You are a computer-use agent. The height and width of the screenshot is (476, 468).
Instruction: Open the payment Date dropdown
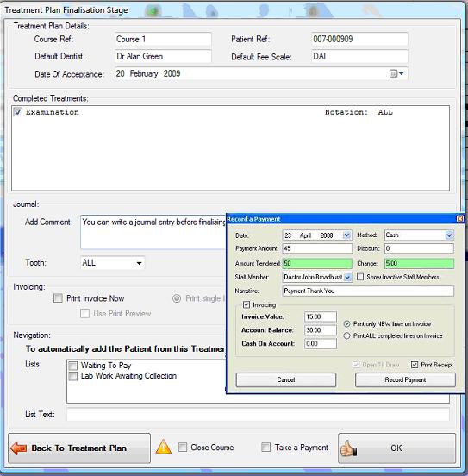(x=346, y=235)
